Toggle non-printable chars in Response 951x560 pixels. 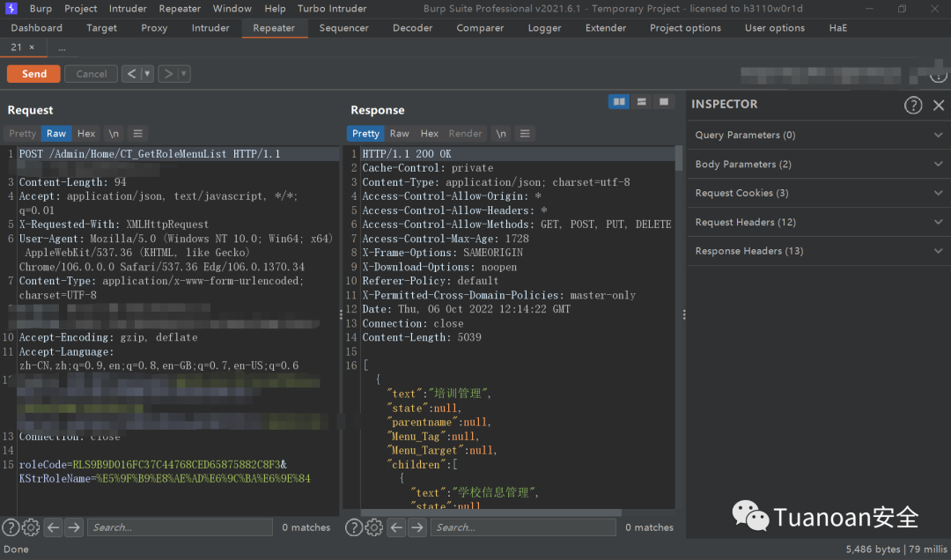tap(501, 134)
